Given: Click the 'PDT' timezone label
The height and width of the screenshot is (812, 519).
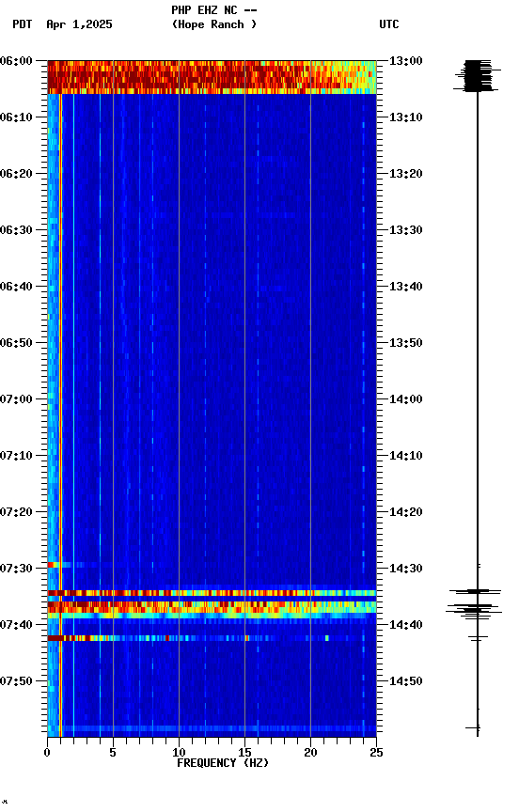Looking at the screenshot, I should tap(23, 24).
